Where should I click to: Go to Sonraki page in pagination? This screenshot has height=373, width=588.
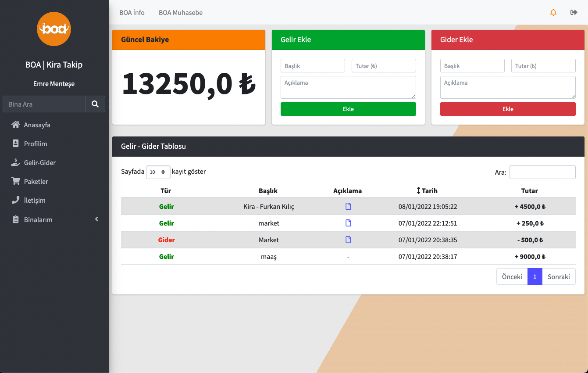(559, 277)
